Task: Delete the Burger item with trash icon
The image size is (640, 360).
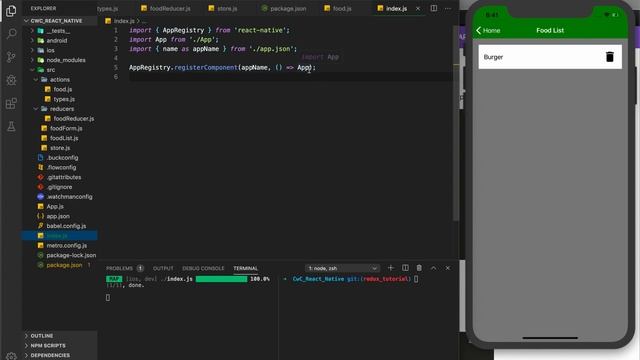Action: 609,57
